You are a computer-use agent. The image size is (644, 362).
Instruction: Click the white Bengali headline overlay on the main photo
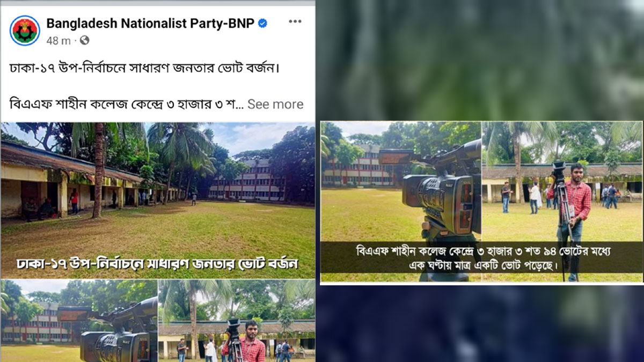[157, 264]
